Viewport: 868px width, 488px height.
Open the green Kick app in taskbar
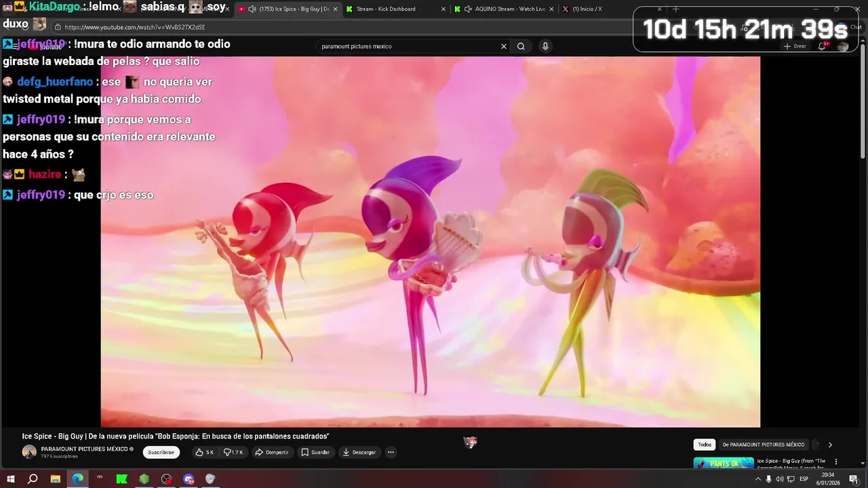pos(122,479)
